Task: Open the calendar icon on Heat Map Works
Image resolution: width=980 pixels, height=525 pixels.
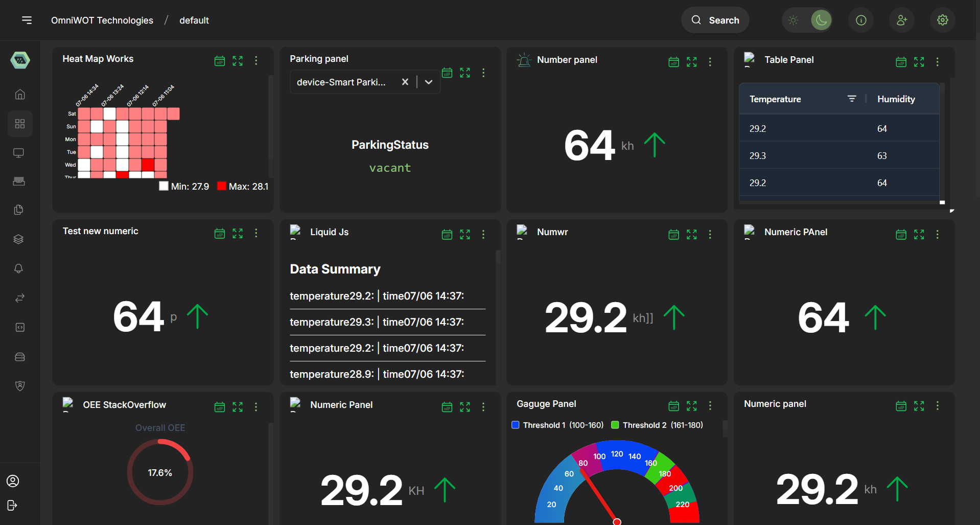Action: tap(219, 60)
